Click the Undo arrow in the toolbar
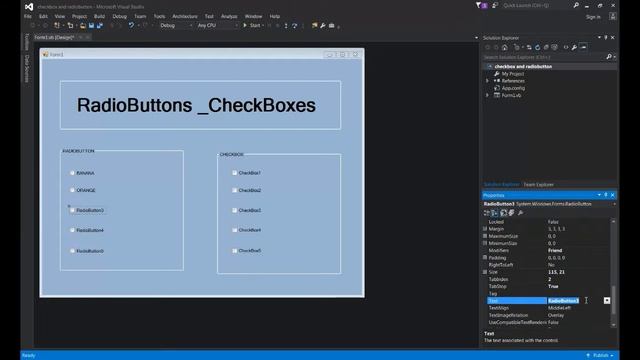This screenshot has width=640, height=360. [x=131, y=25]
